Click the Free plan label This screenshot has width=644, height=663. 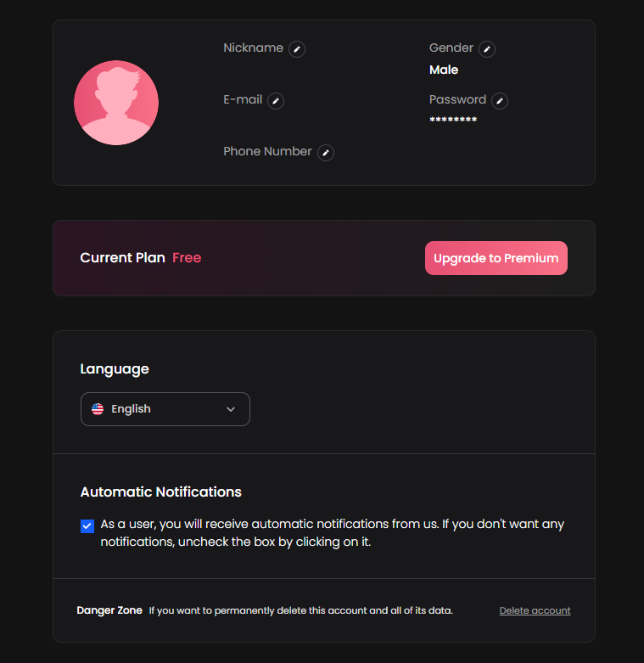(187, 257)
